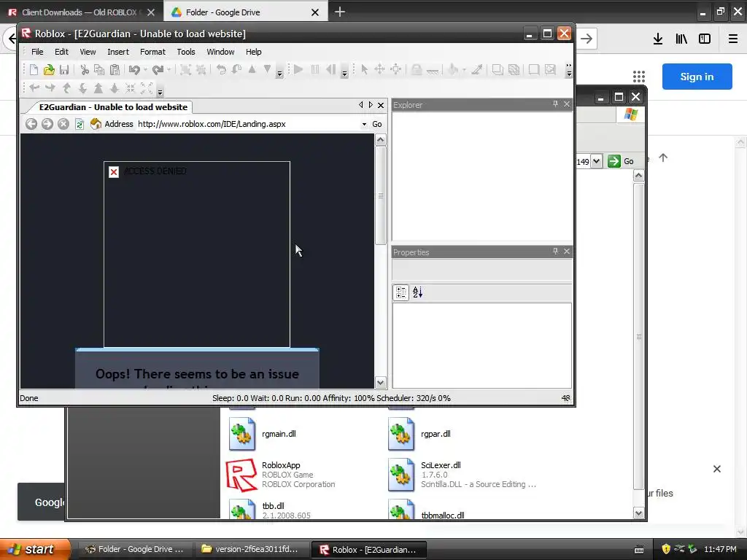Screen dimensions: 747x560
Task: Click scroll-up arrow in folder window
Action: [638, 176]
